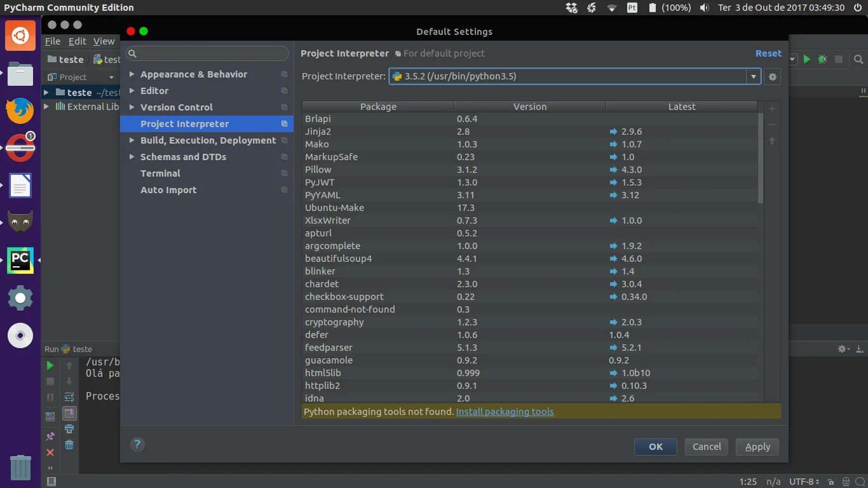Screen dimensions: 868x488
Task: Open the Trash in the dock
Action: 20,467
